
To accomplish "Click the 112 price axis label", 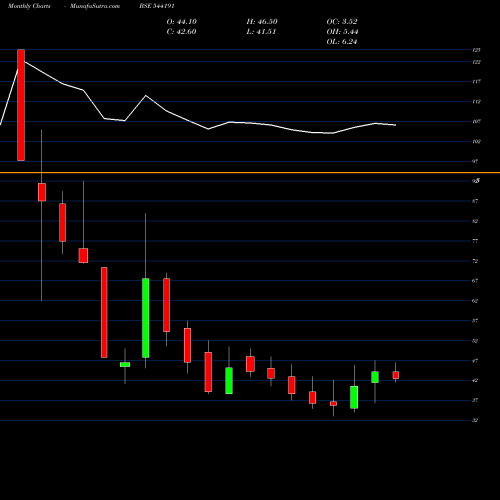I will point(476,102).
